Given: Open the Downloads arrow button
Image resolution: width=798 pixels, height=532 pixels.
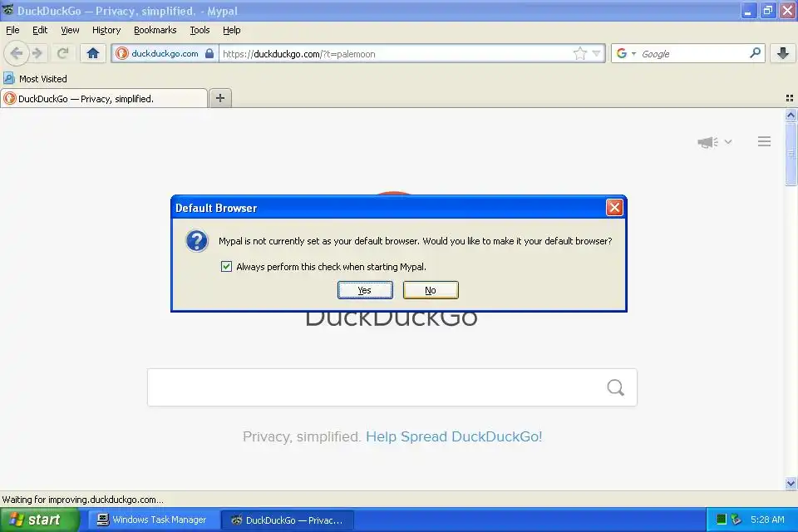Looking at the screenshot, I should point(783,53).
